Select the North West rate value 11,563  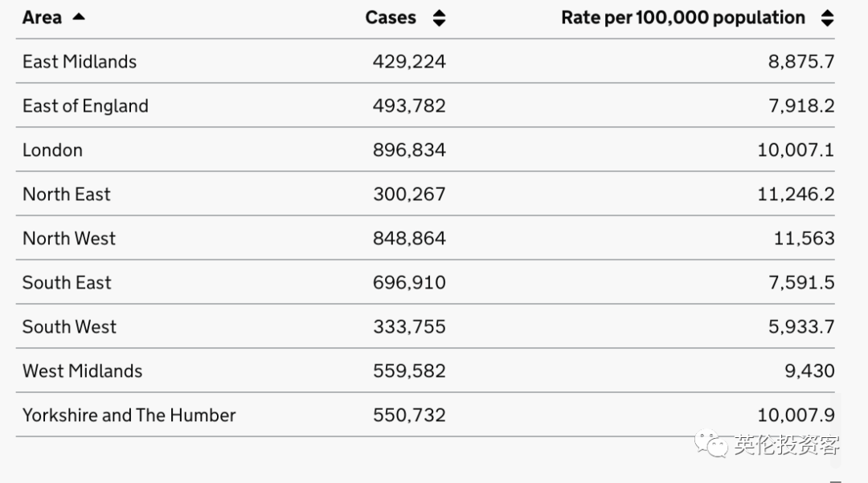click(804, 239)
